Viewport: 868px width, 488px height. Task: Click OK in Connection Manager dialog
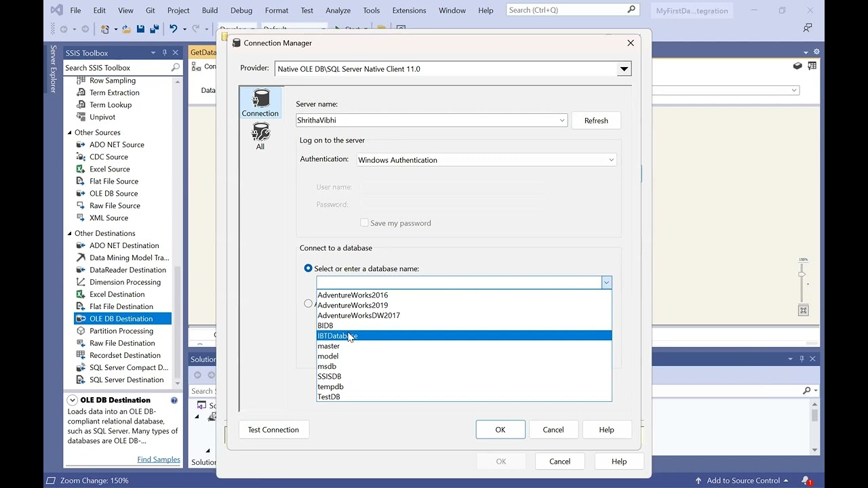point(500,430)
